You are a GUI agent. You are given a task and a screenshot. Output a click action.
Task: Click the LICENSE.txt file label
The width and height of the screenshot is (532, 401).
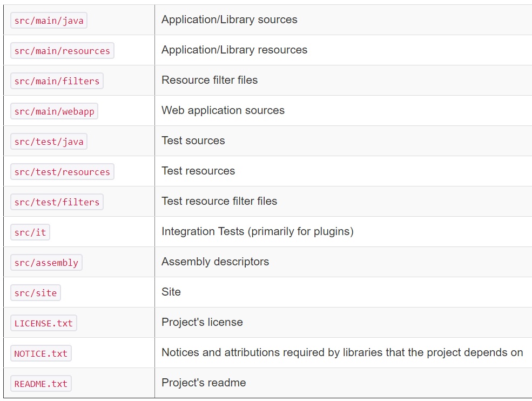43,323
